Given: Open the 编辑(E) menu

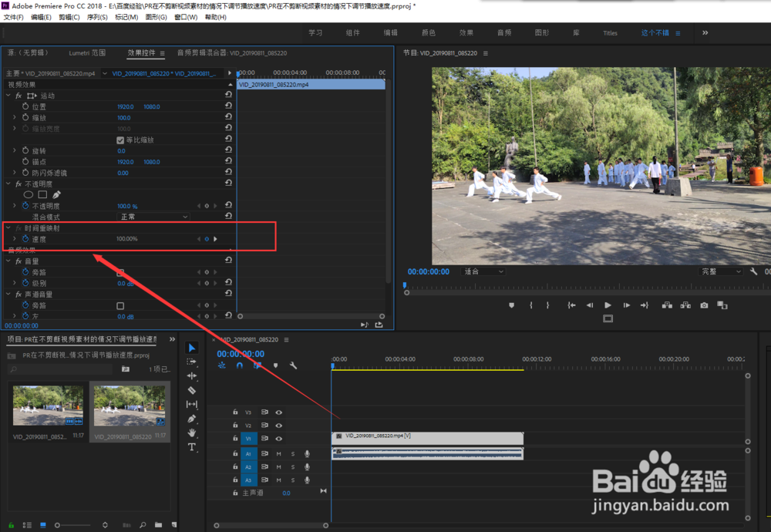Looking at the screenshot, I should tap(41, 17).
